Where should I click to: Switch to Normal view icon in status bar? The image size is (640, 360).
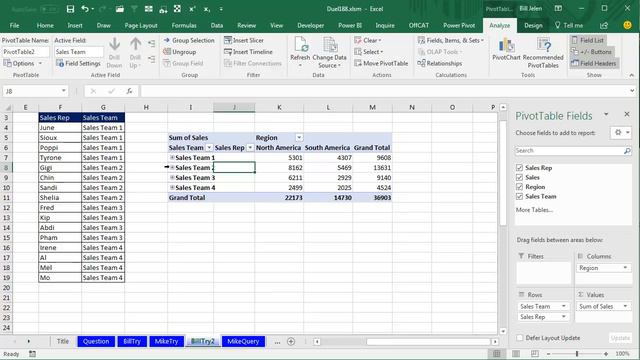tap(497, 353)
